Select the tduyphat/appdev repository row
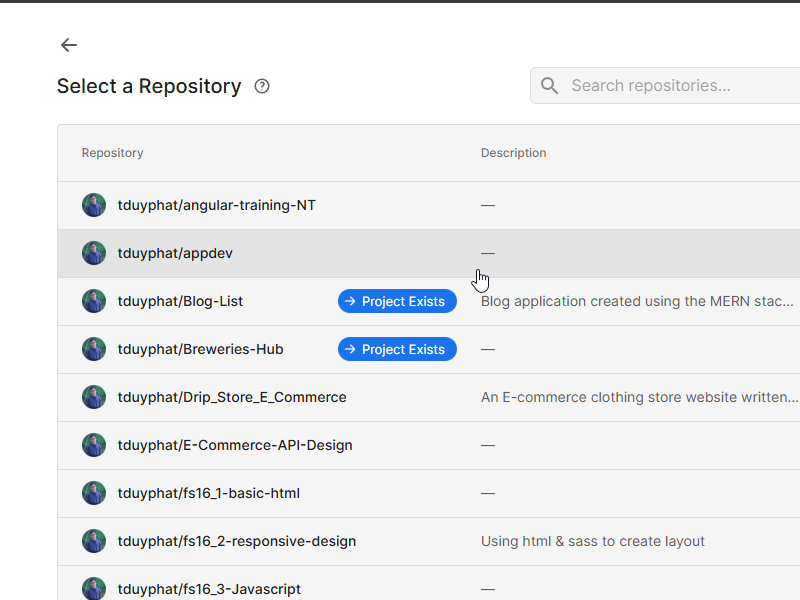Image resolution: width=800 pixels, height=600 pixels. click(x=175, y=253)
